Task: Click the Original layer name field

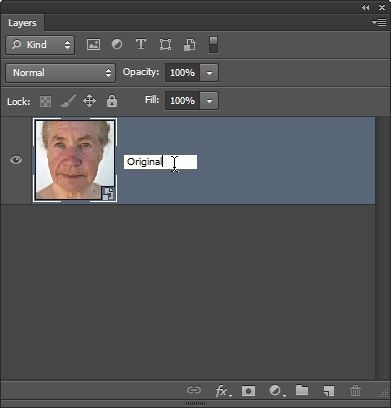Action: (x=161, y=162)
